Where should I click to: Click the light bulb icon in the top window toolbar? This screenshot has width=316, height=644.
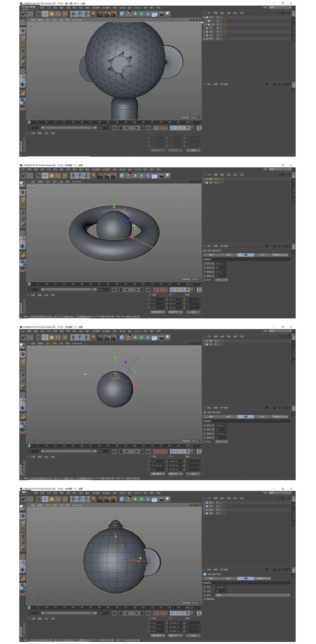point(167,14)
